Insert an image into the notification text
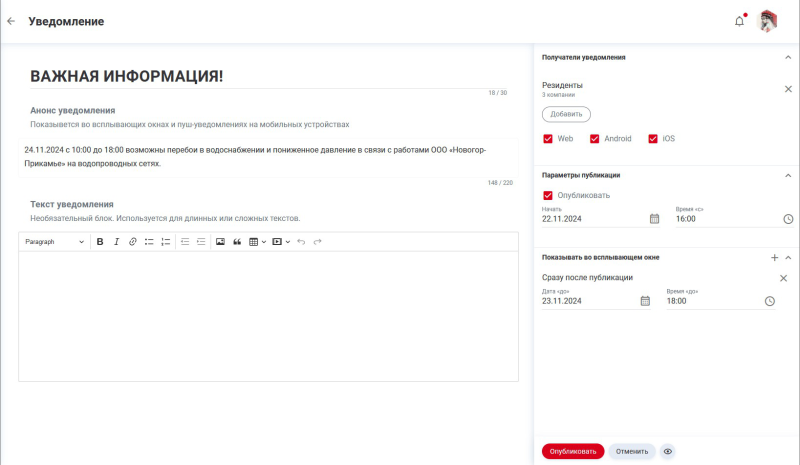 click(x=220, y=242)
